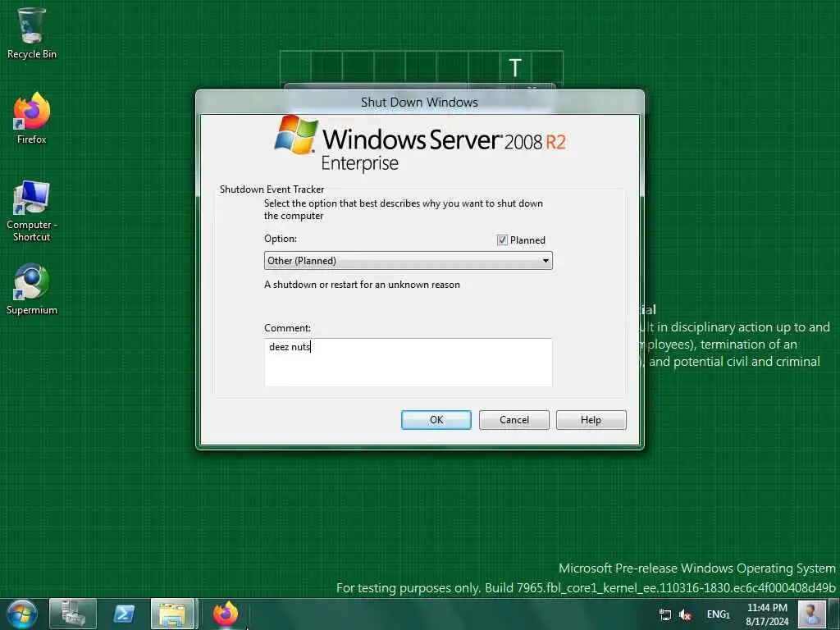
Task: Click the network status tray icon
Action: pos(664,614)
